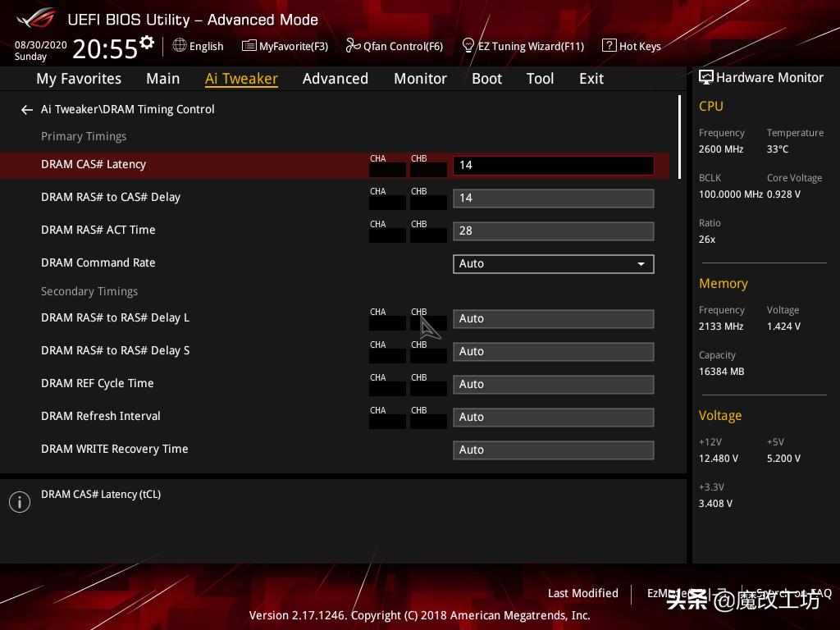This screenshot has width=840, height=630.
Task: Click memory capacity 16384 MB value
Action: pyautogui.click(x=722, y=372)
